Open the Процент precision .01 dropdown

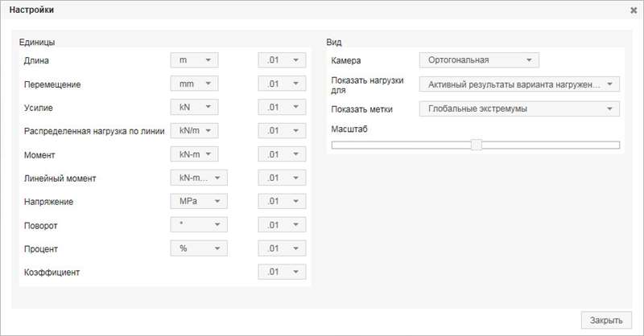click(282, 248)
